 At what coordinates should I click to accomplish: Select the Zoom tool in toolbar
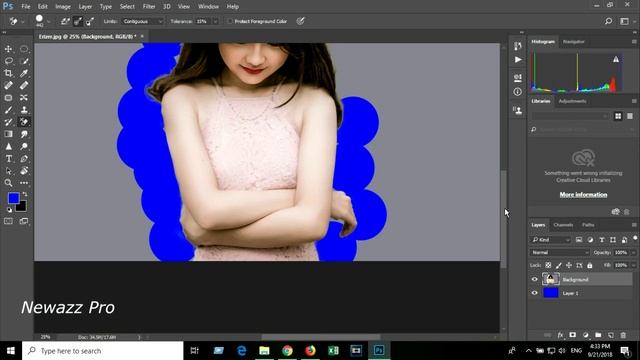coord(8,183)
